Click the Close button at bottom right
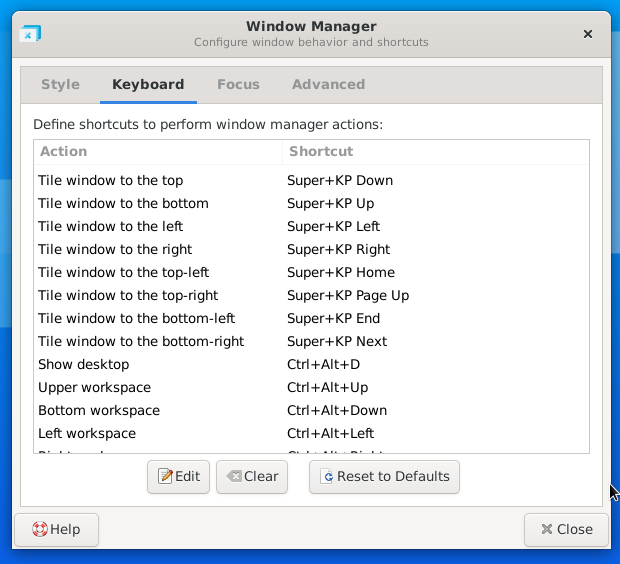Viewport: 620px width, 564px height. [566, 530]
